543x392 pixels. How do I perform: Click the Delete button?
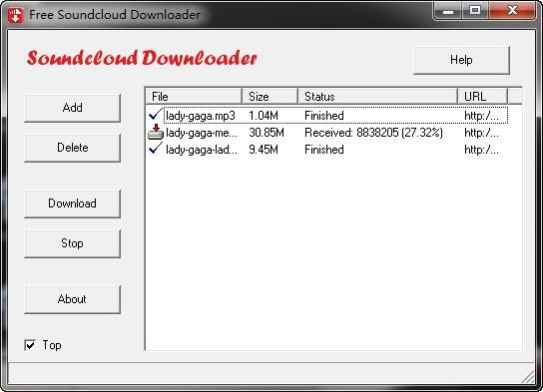click(x=73, y=148)
